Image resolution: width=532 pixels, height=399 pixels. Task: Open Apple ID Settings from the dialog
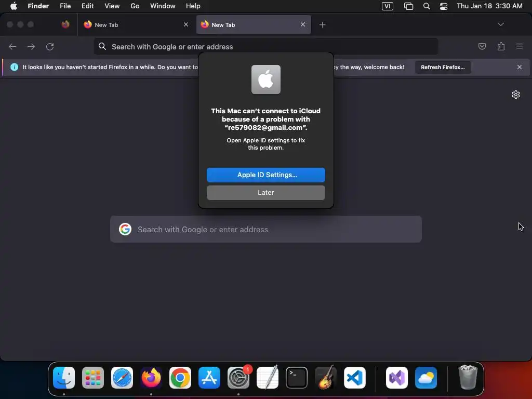point(265,175)
